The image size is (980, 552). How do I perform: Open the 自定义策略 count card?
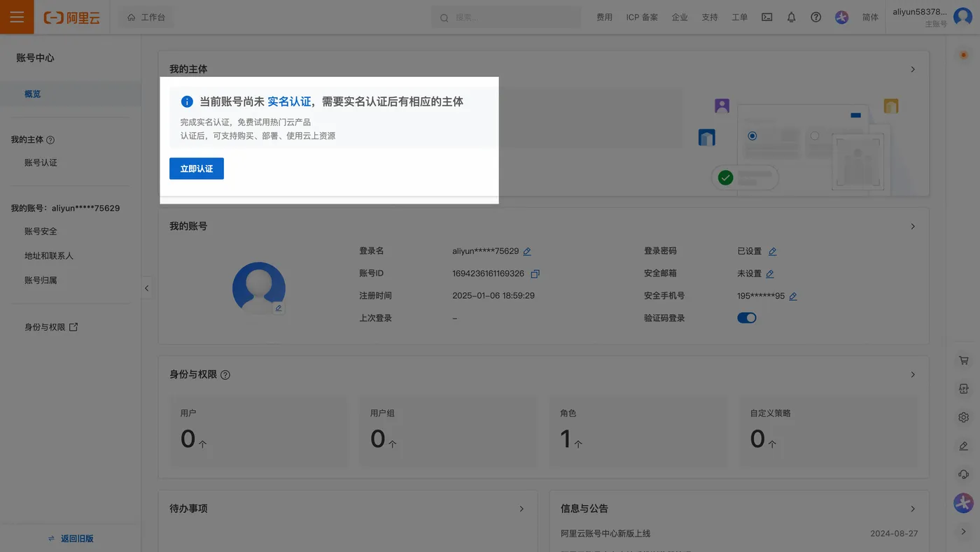[829, 432]
